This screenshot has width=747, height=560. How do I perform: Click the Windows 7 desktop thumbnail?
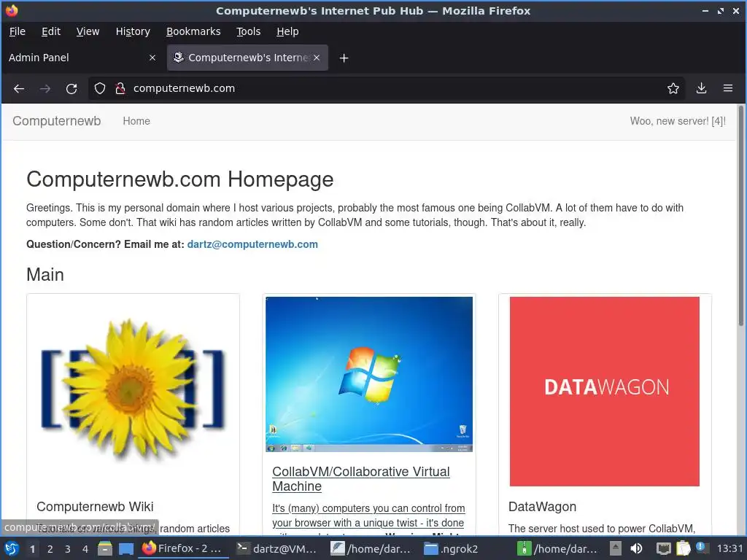point(369,374)
